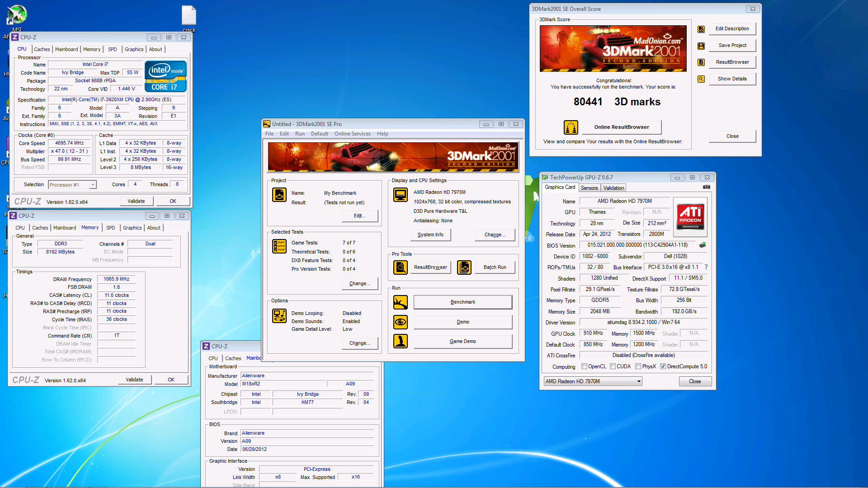Viewport: 868px width, 488px height.
Task: Click the 3DMark2001 banner in Score window
Action: (613, 49)
